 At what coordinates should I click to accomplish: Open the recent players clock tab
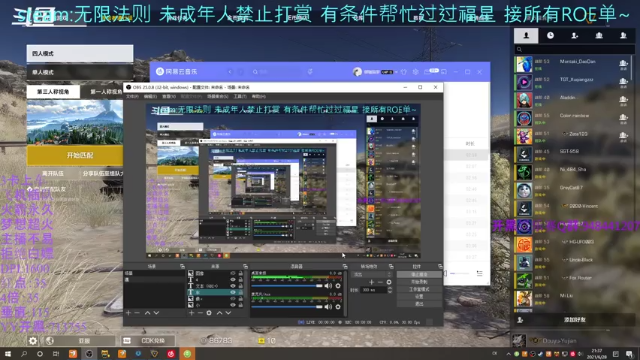(550, 36)
